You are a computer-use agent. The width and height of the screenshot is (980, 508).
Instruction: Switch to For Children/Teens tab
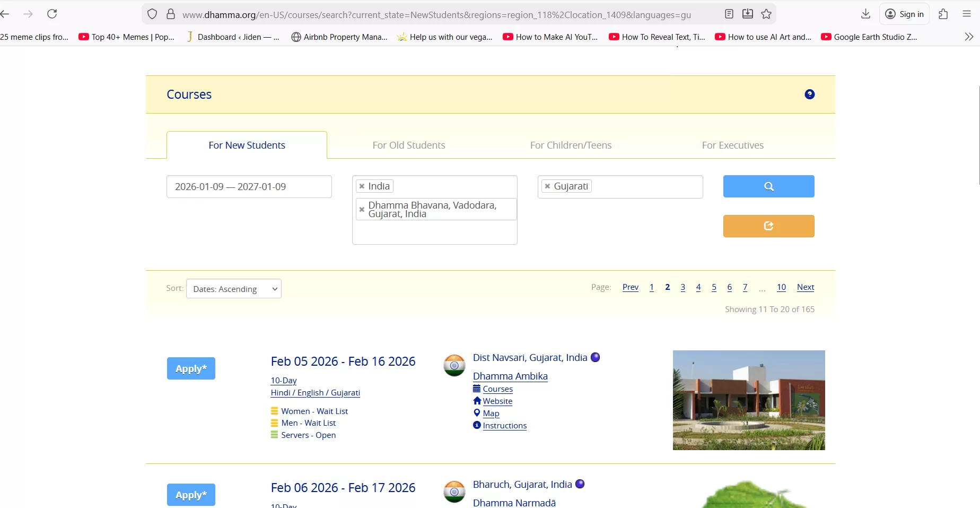(571, 145)
